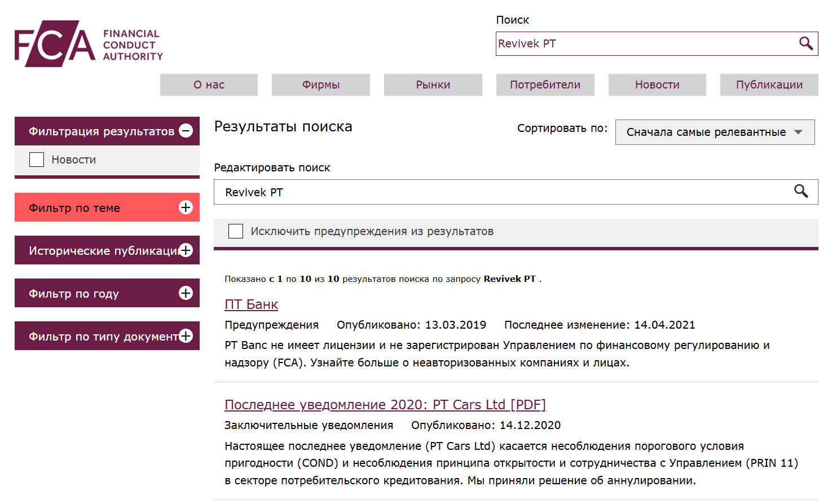
Task: Open the ПТ Банк search result link
Action: click(x=251, y=304)
